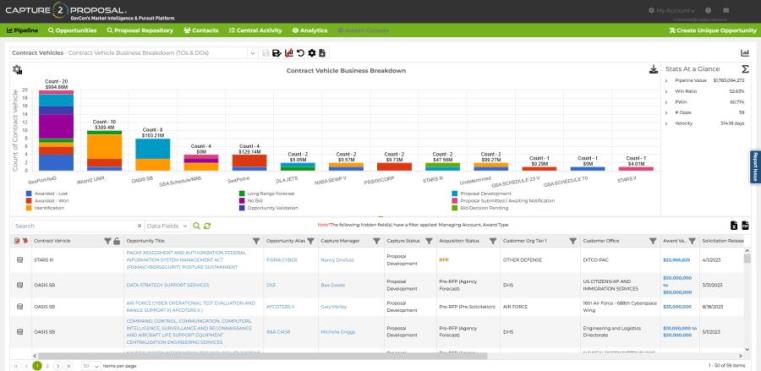Viewport: 761px width, 371px height.
Task: Expand PWin stat
Action: (667, 101)
